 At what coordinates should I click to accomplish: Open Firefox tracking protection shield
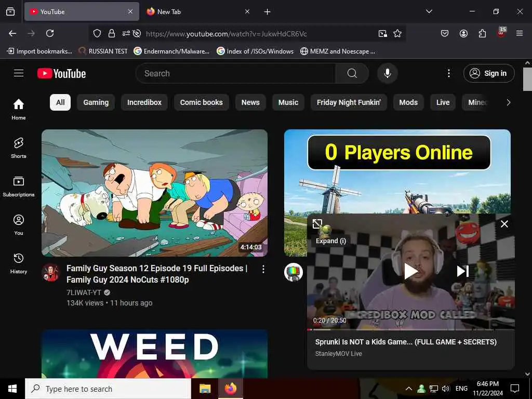[97, 33]
